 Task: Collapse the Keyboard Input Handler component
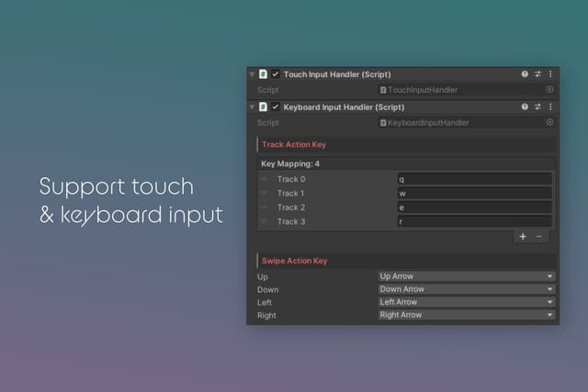click(x=252, y=107)
